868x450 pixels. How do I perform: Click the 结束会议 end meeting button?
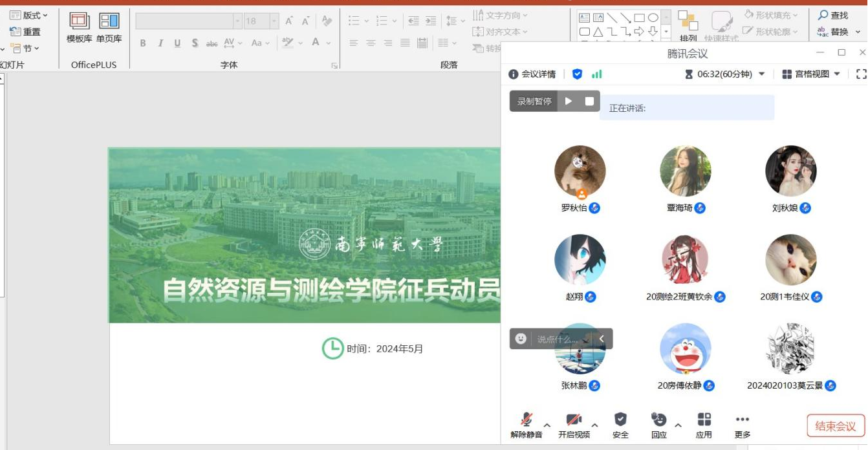click(x=835, y=426)
